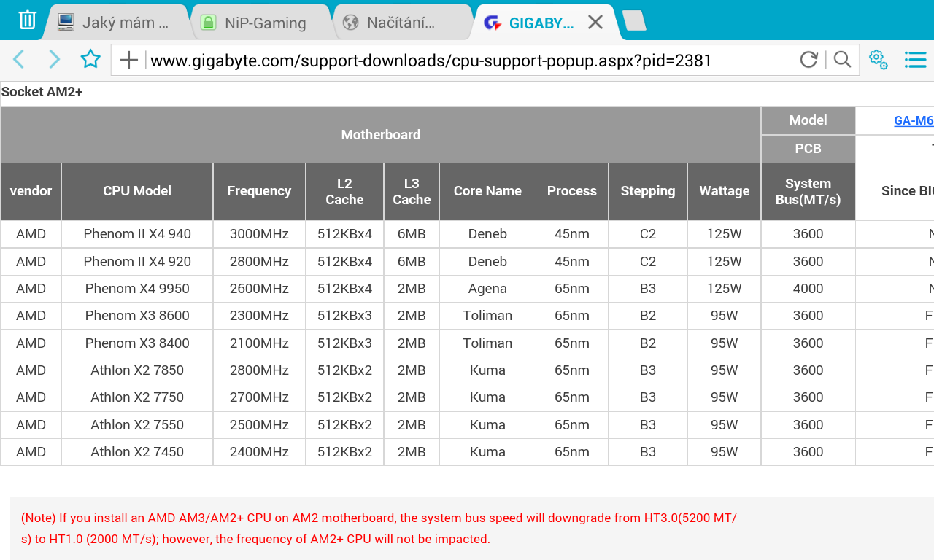Reload the page with refresh icon
Viewport: 934px width, 560px height.
(x=808, y=60)
